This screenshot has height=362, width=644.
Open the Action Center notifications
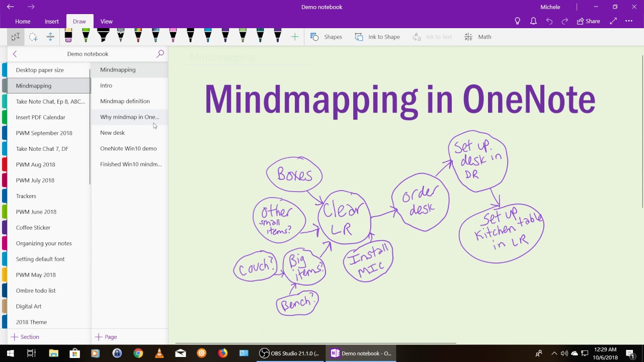pos(630,353)
